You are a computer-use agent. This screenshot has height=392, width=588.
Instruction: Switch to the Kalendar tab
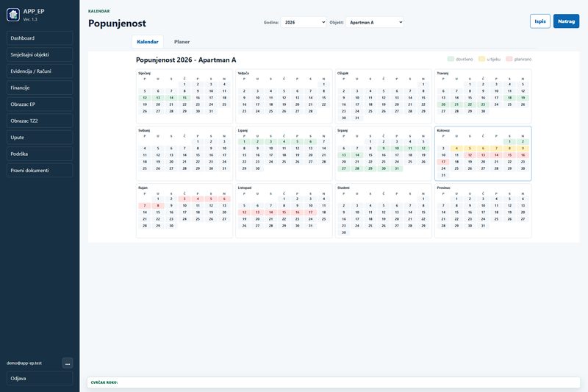[x=148, y=42]
